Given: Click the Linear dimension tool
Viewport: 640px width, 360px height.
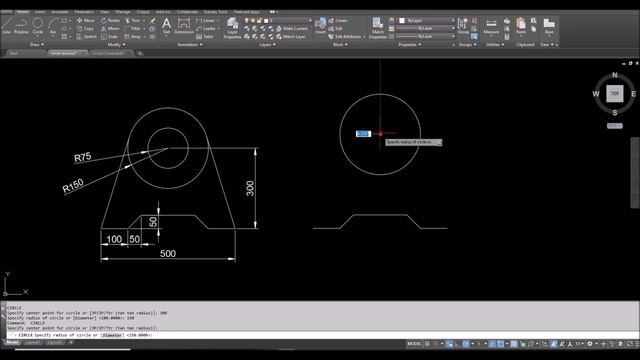Looking at the screenshot, I should click(x=205, y=20).
